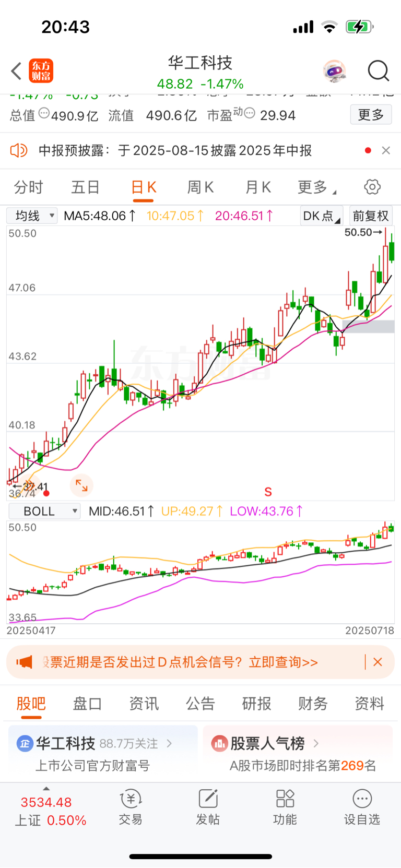The height and width of the screenshot is (868, 401).
Task: Select the 股吧 tab
Action: pyautogui.click(x=31, y=704)
